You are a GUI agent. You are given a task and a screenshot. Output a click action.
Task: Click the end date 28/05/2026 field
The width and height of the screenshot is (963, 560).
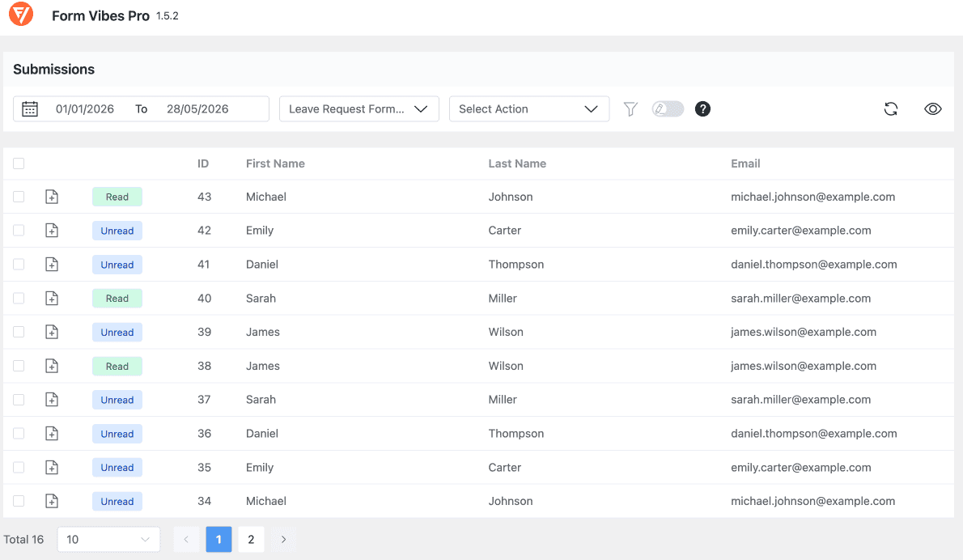pos(197,109)
